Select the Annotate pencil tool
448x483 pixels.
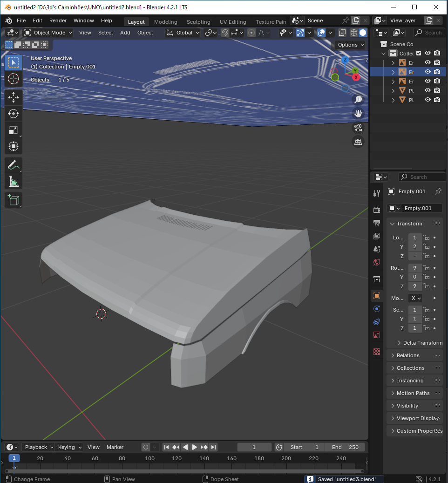click(x=13, y=165)
